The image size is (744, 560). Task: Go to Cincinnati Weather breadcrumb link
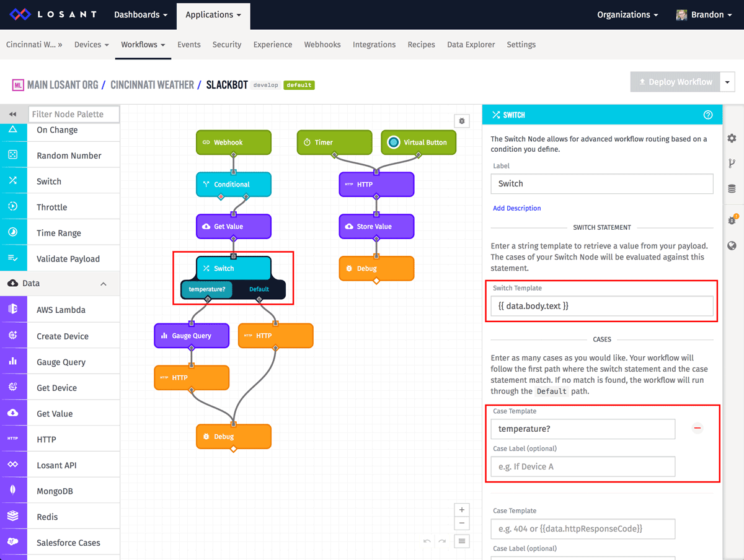coord(152,84)
